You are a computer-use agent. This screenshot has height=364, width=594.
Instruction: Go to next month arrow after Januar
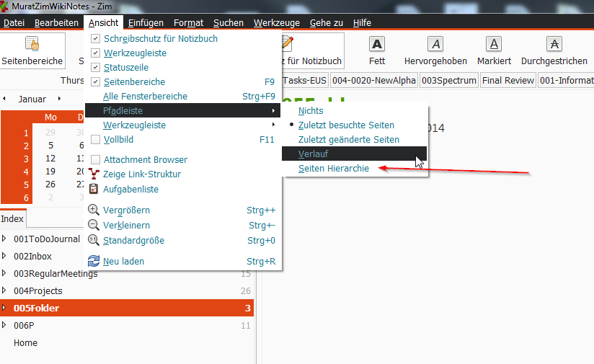pyautogui.click(x=59, y=99)
